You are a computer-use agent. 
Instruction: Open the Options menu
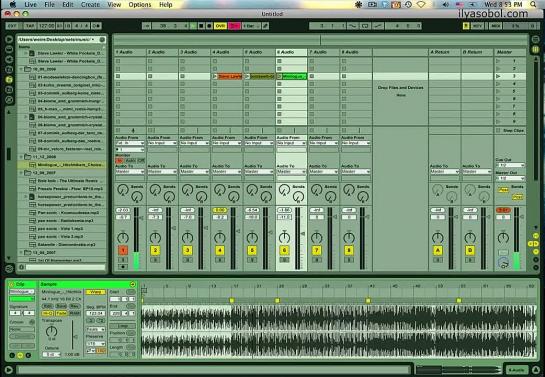click(140, 5)
